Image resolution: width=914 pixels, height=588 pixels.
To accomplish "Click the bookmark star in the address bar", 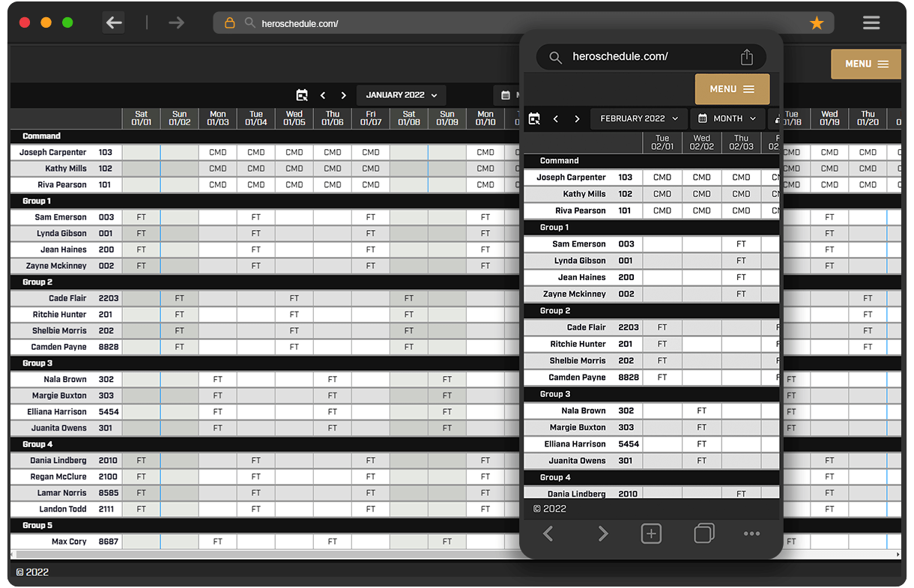I will (817, 23).
